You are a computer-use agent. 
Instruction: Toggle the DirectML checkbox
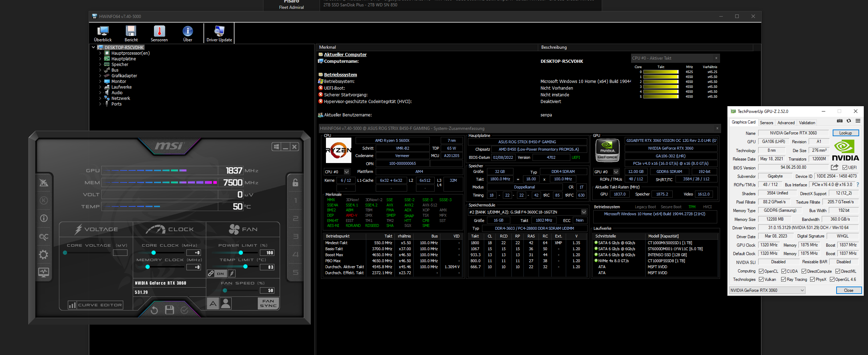tap(838, 271)
